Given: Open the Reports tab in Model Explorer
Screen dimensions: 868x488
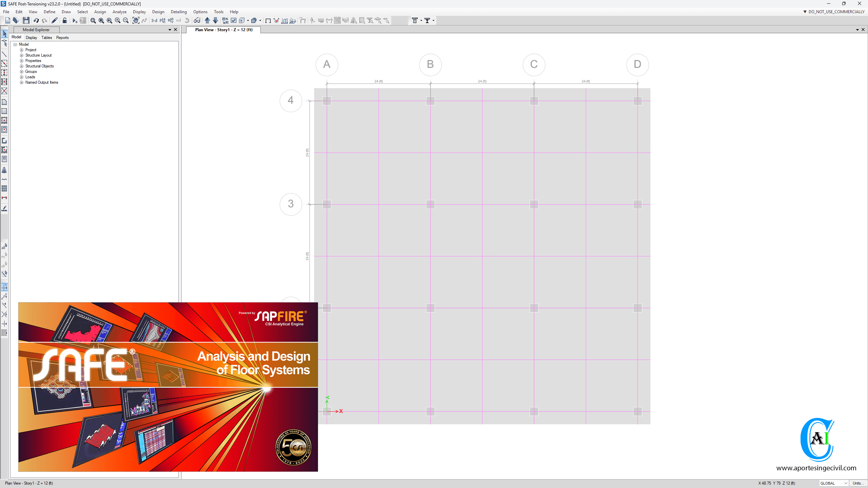Looking at the screenshot, I should [62, 38].
